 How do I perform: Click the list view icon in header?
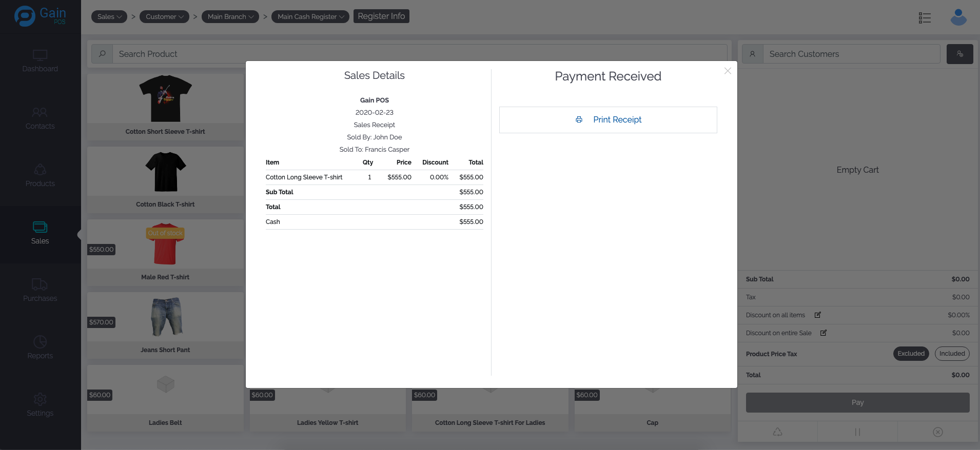coord(925,18)
